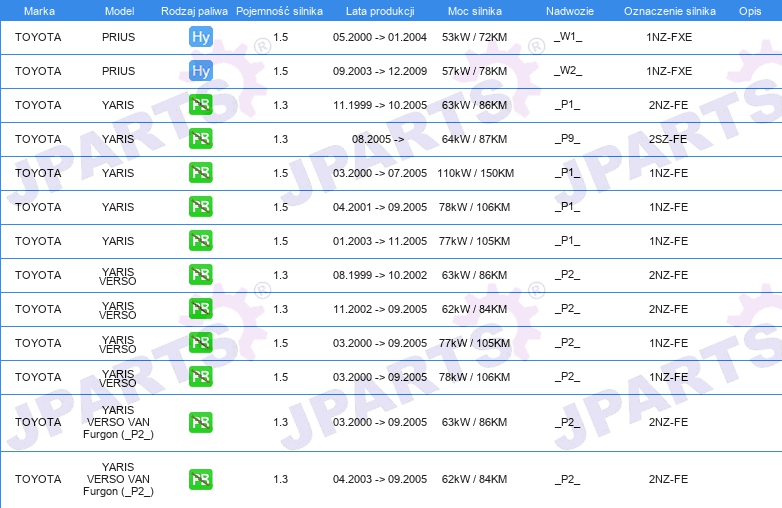
Task: Click PRIUS model in the 53kW row
Action: (x=118, y=37)
